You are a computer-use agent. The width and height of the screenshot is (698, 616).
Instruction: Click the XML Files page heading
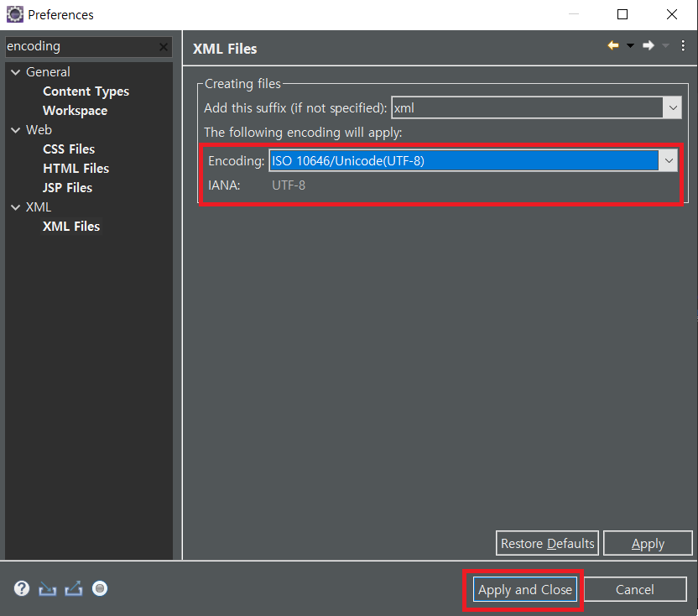pyautogui.click(x=225, y=49)
